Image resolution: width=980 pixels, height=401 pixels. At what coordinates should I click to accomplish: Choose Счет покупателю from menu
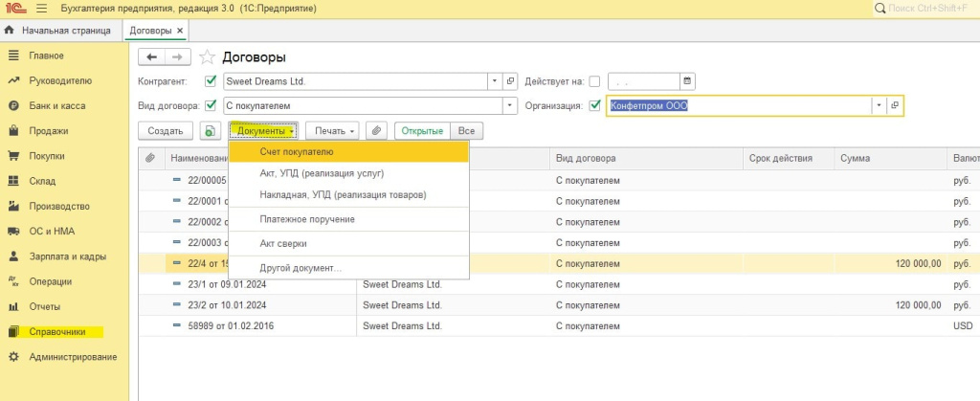pyautogui.click(x=348, y=152)
